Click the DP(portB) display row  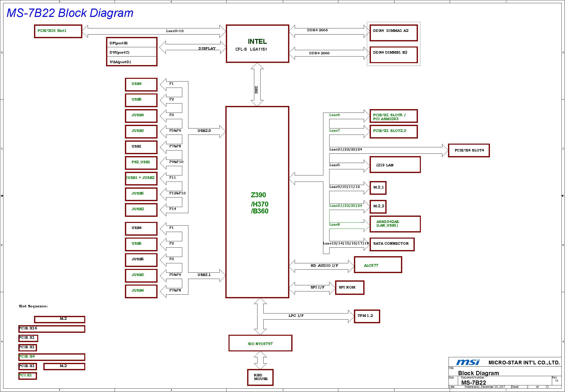tap(132, 43)
